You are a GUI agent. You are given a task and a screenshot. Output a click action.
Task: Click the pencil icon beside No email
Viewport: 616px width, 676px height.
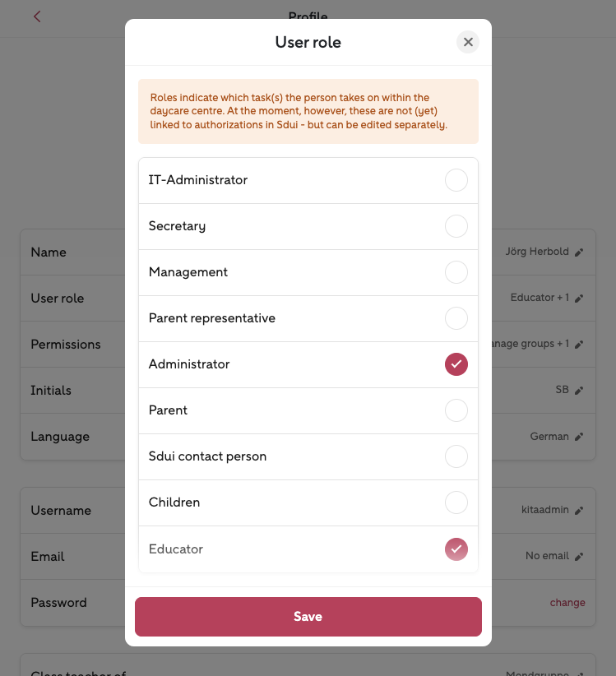(x=579, y=557)
